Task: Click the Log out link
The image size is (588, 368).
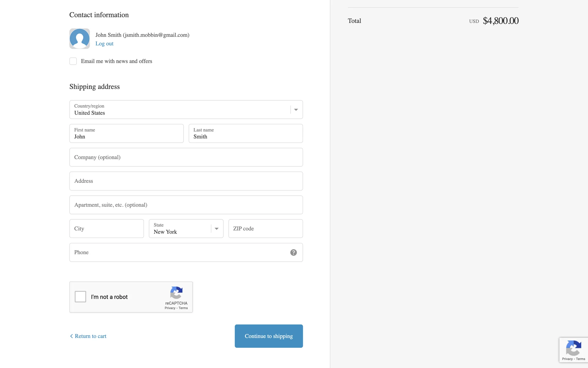Action: [104, 44]
